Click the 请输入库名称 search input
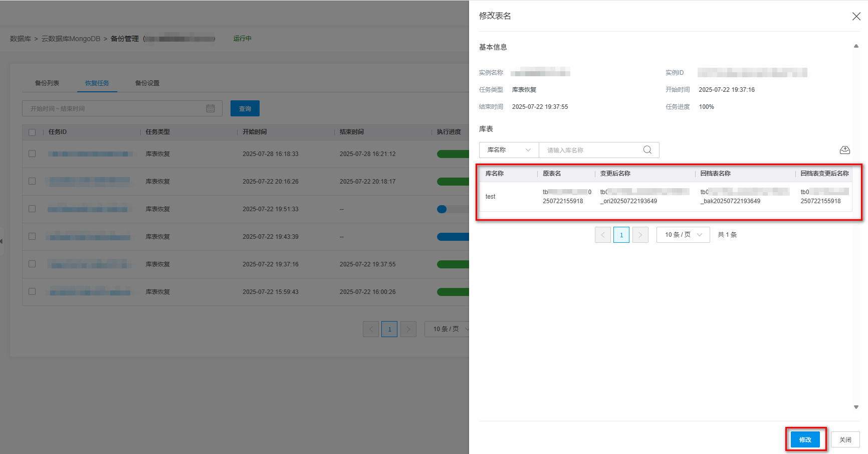The height and width of the screenshot is (454, 868). click(591, 150)
